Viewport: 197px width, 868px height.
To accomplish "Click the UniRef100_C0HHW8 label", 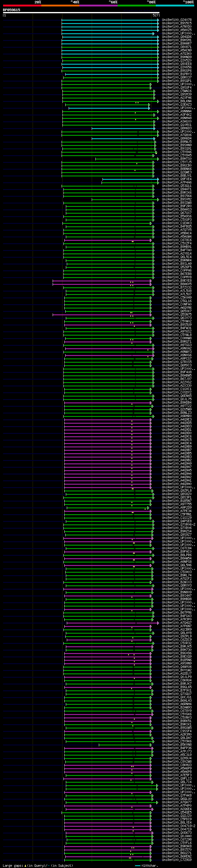I will pyautogui.click(x=177, y=338).
